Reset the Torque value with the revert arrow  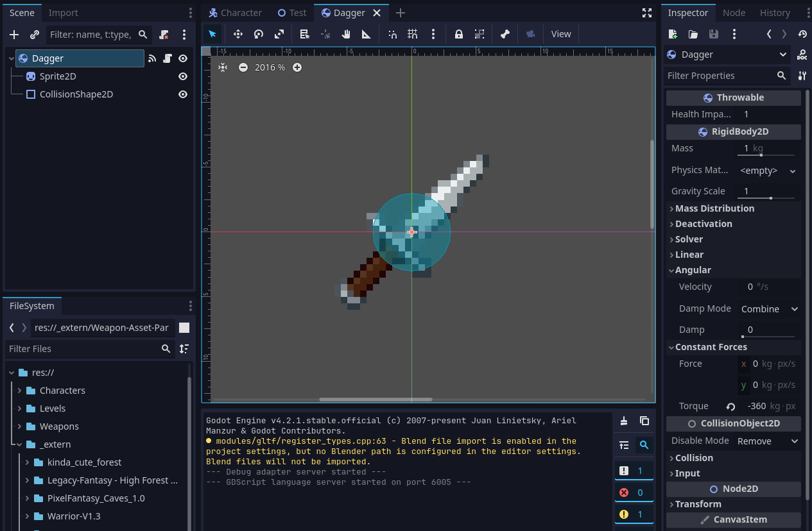730,405
